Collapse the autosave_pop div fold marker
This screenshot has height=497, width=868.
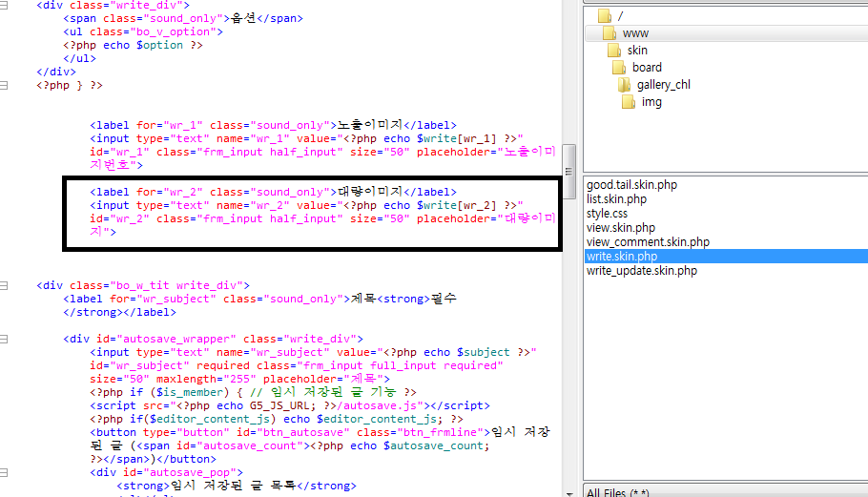tap(5, 472)
